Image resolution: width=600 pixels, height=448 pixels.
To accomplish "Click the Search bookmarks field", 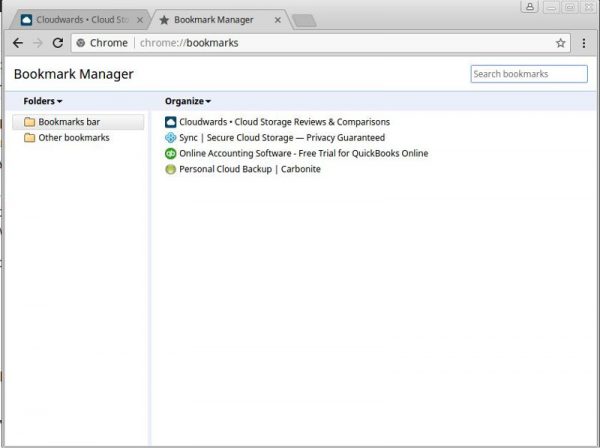I will (529, 74).
